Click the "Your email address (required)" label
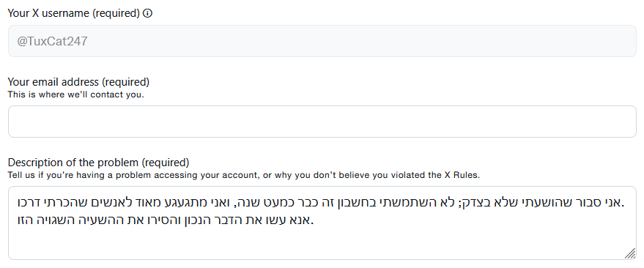 coord(78,82)
